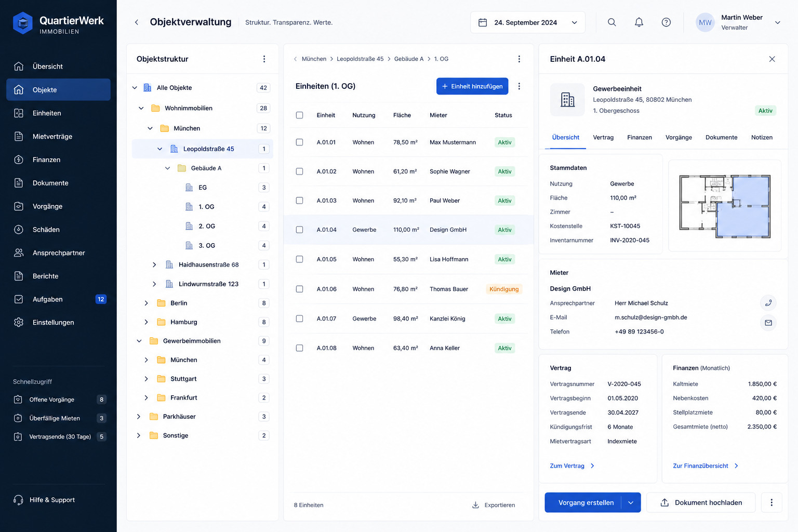Switch to the Vorgänge tab in unit details
This screenshot has width=798, height=532.
(x=679, y=138)
